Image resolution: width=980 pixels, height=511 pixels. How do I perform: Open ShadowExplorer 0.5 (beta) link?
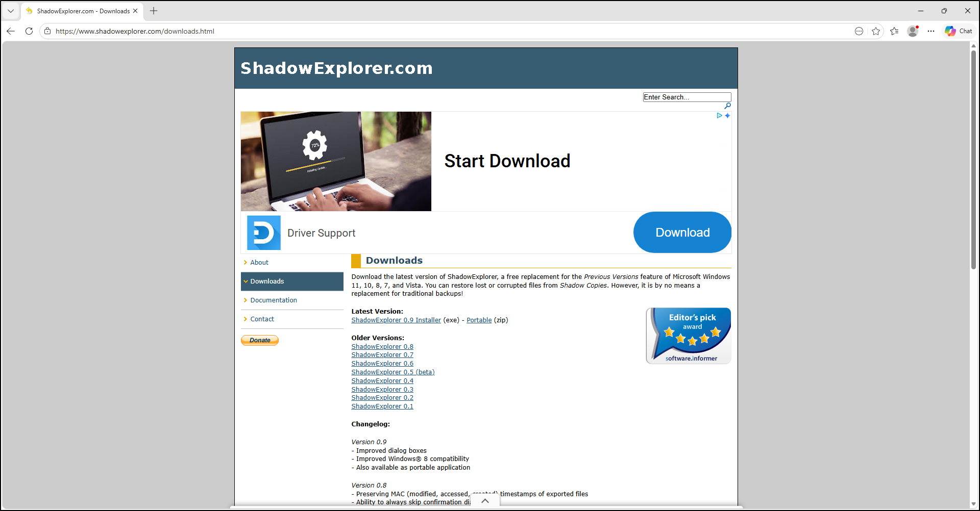pyautogui.click(x=393, y=372)
